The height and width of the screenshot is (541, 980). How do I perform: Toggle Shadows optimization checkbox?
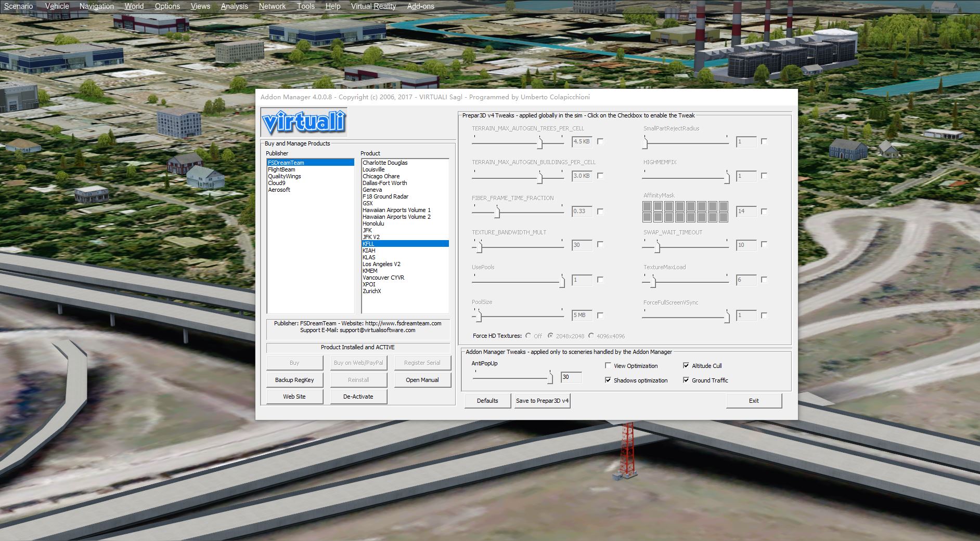(x=608, y=380)
